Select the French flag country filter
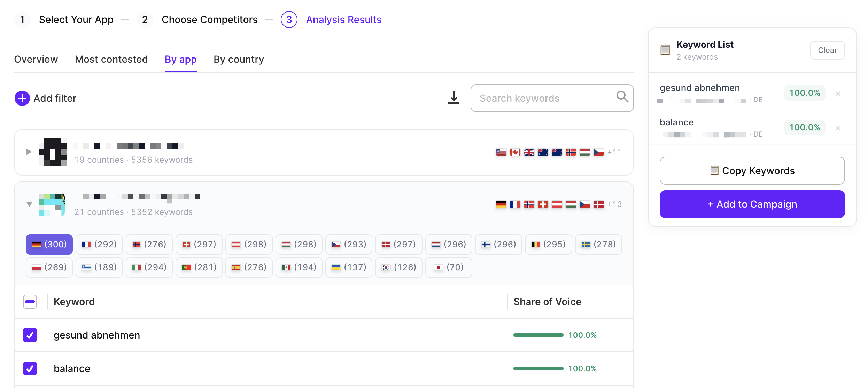 [99, 245]
